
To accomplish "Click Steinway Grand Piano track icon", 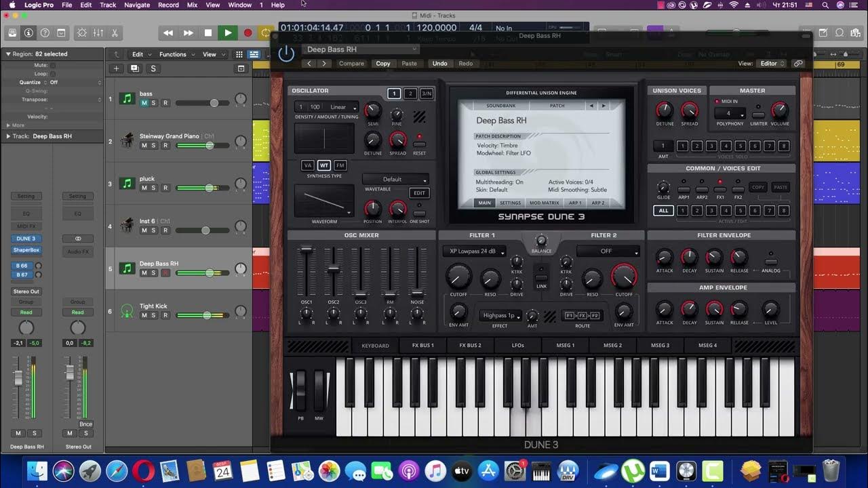I will tap(127, 141).
